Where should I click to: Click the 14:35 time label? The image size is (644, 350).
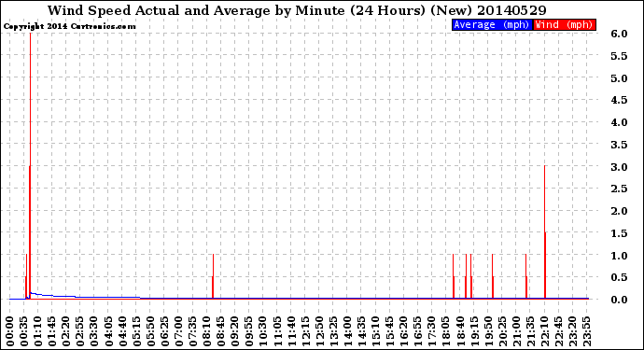(361, 331)
